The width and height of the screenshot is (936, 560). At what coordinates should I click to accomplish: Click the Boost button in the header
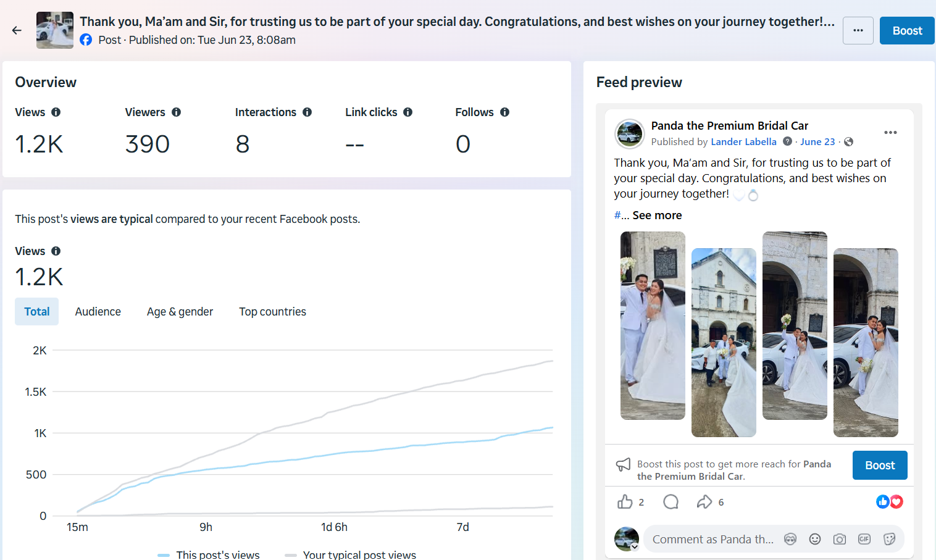point(907,30)
